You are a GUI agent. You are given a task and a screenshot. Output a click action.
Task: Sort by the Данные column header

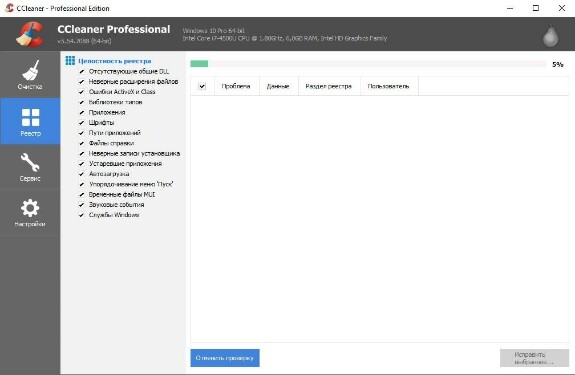pos(279,87)
